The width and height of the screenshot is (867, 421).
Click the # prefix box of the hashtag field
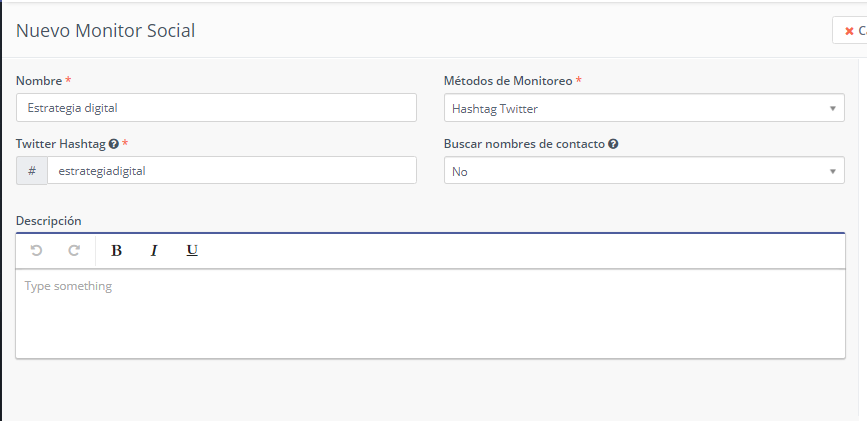32,171
